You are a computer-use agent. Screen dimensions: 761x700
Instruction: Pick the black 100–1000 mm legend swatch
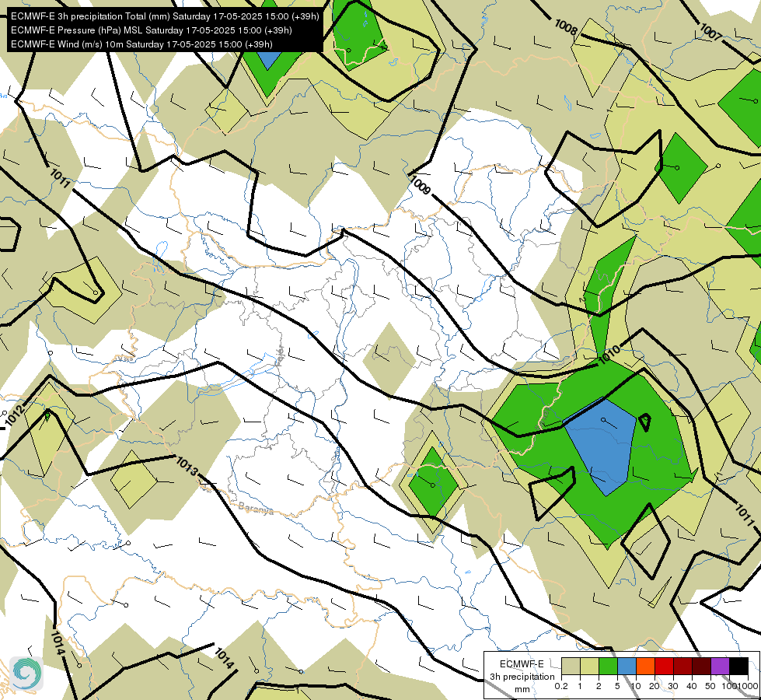738,667
